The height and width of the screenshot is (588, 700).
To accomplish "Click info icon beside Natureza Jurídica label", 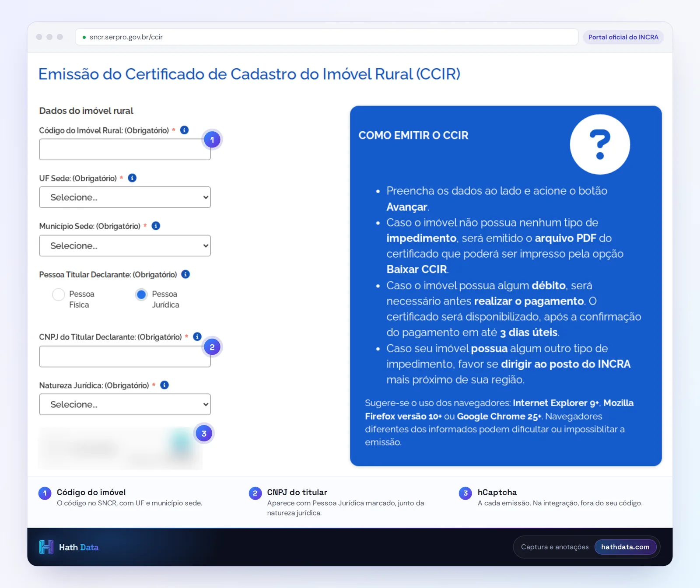I will pos(164,385).
